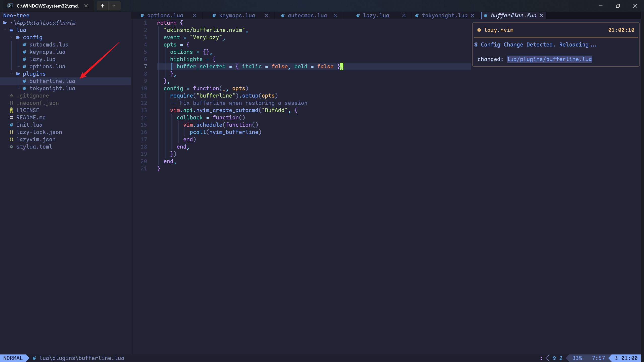The width and height of the screenshot is (644, 362).
Task: Click the Lua icon beside keymaps.lua in tree
Action: coord(24,52)
